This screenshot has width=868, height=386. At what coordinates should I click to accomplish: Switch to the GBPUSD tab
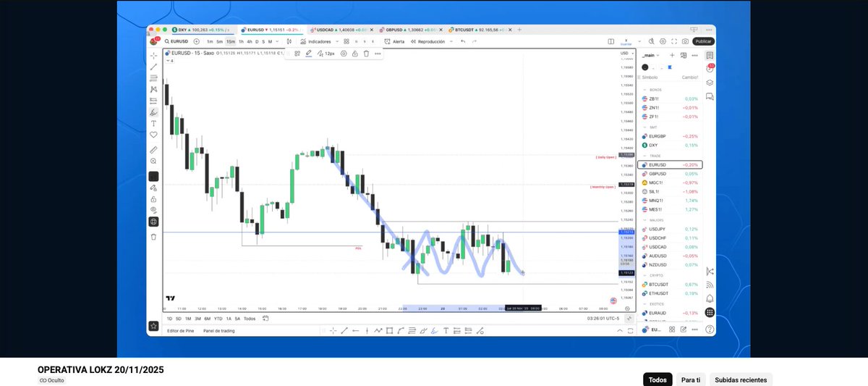[409, 30]
